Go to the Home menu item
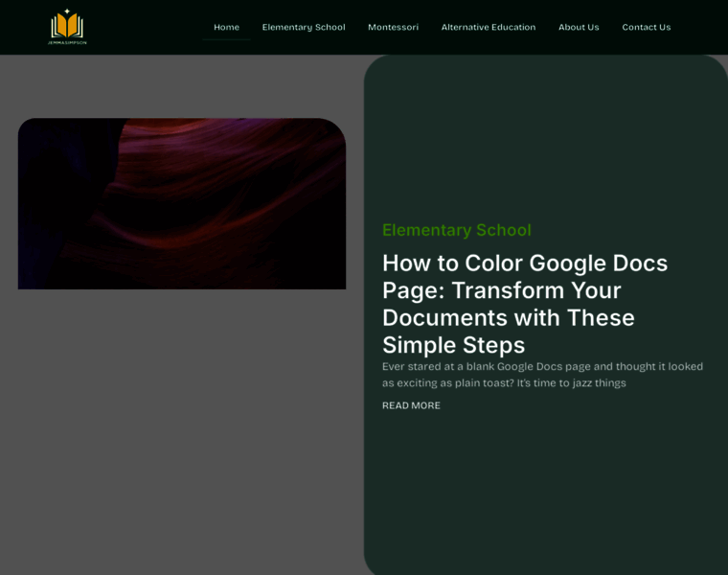This screenshot has height=575, width=728. [x=226, y=27]
